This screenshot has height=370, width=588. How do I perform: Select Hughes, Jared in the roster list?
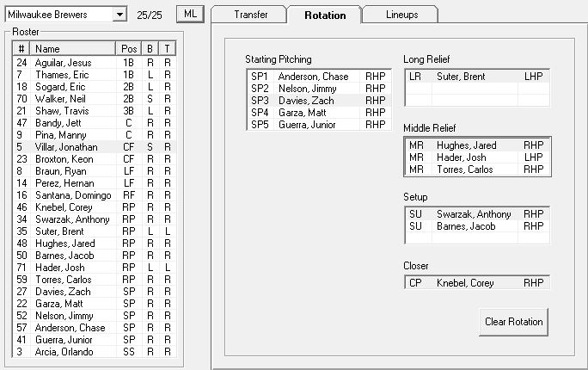(x=95, y=244)
